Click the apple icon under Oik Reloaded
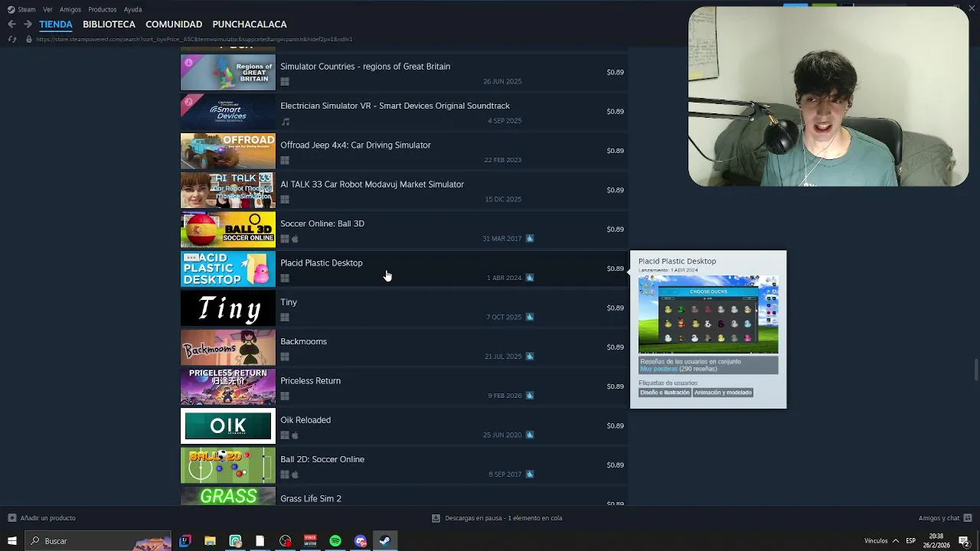This screenshot has width=980, height=551. pyautogui.click(x=295, y=435)
